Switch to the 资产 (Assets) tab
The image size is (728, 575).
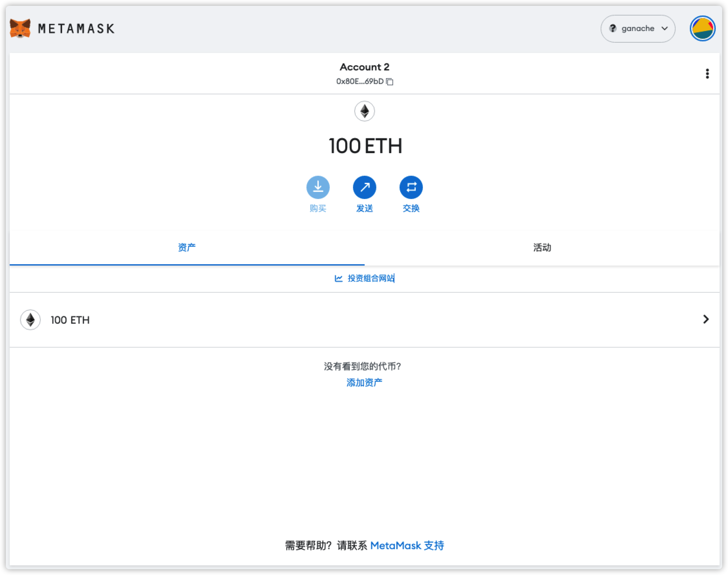187,247
